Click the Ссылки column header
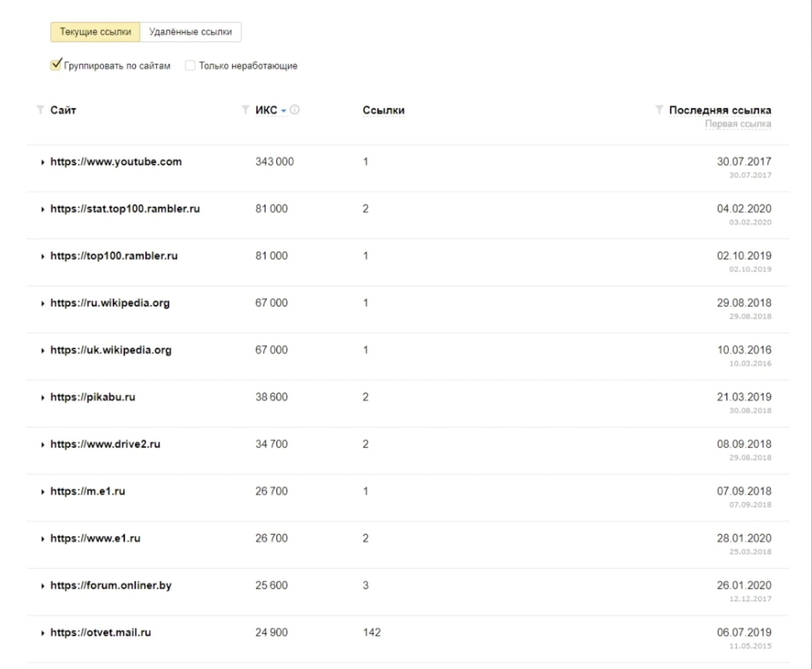Viewport: 812px width, 669px height. [x=383, y=111]
